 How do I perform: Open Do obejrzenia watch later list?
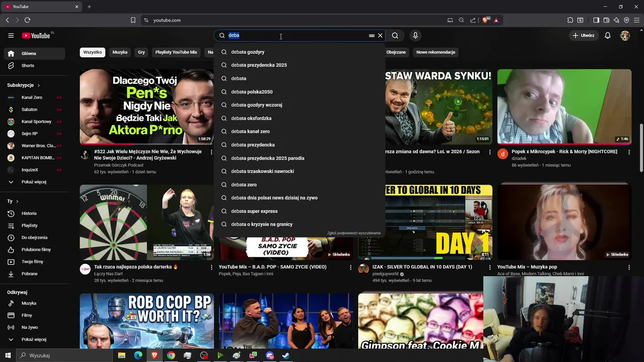point(34,237)
